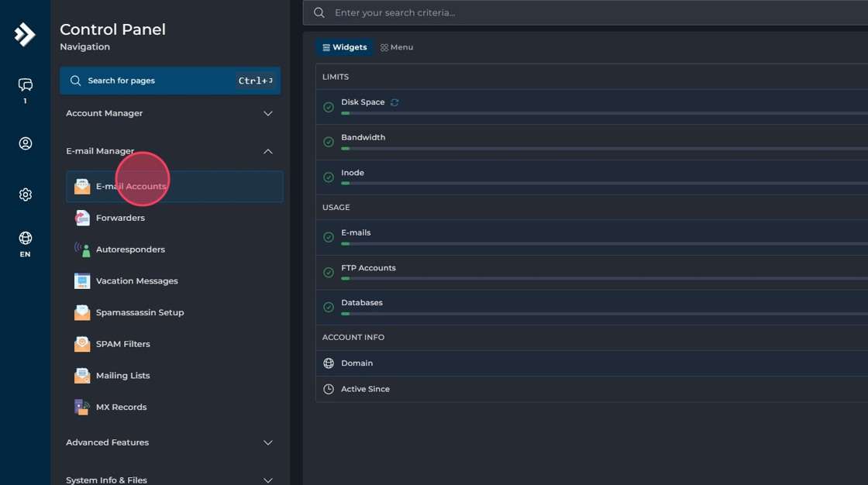Refresh Disk Space usage icon
Viewport: 868px width, 485px height.
click(x=394, y=102)
